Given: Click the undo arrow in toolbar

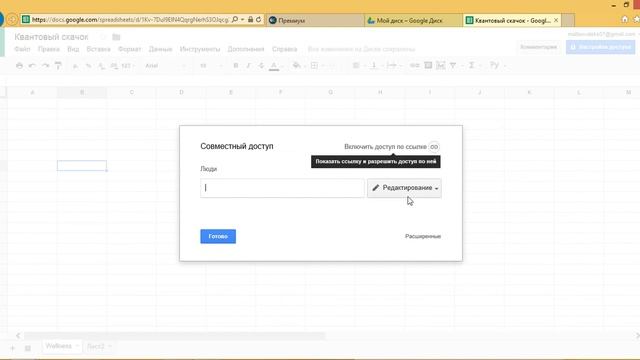Looking at the screenshot, I should (32, 66).
